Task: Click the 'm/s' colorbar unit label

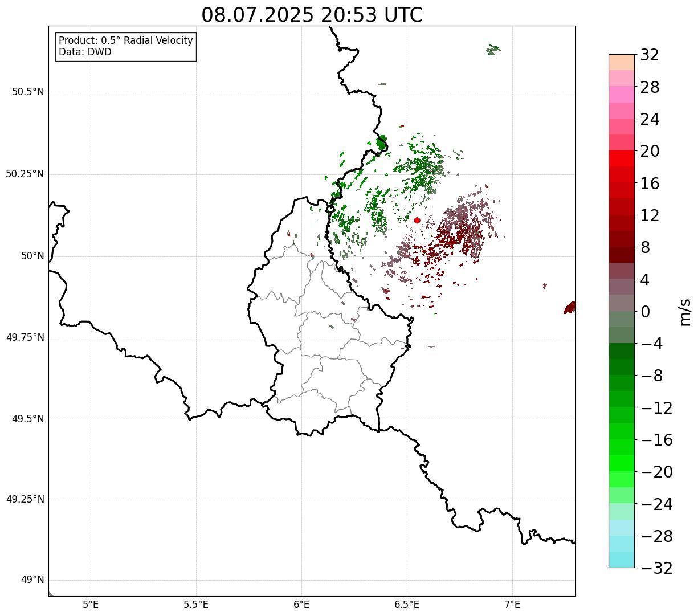Action: 685,312
